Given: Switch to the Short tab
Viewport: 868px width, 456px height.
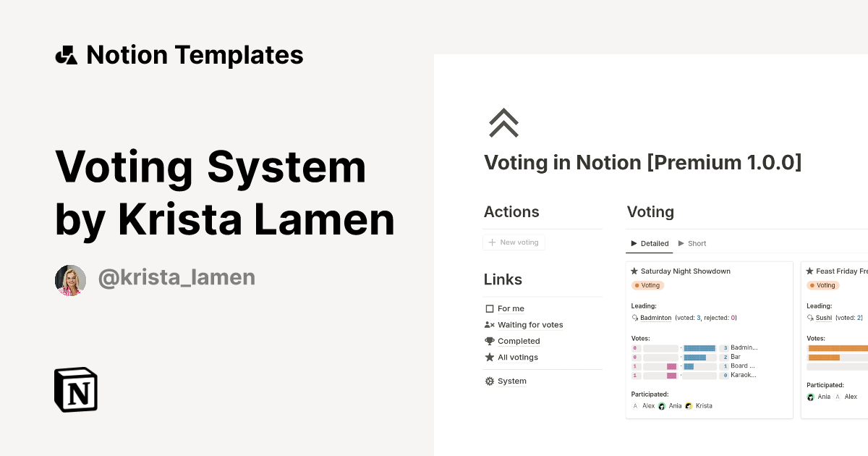Looking at the screenshot, I should tap(696, 243).
